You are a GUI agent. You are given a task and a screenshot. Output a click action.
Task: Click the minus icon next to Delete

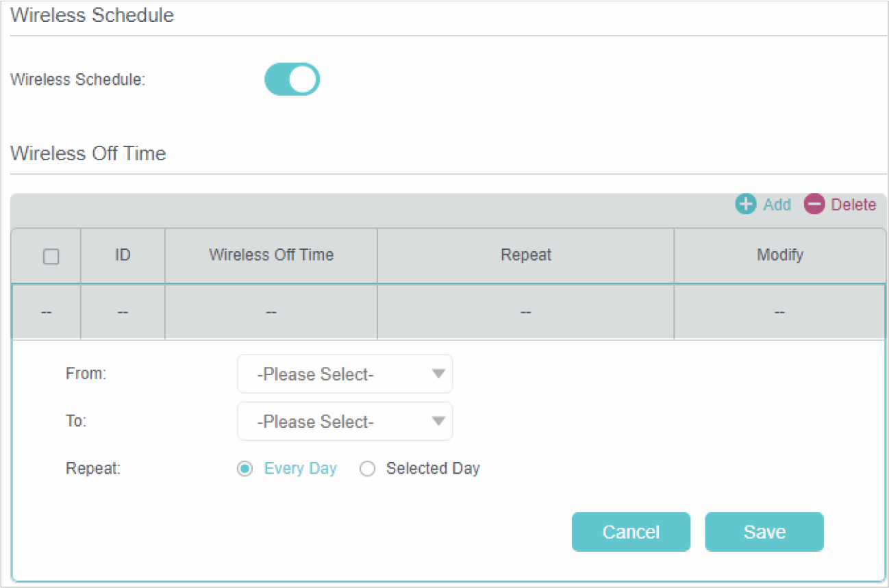pos(814,205)
